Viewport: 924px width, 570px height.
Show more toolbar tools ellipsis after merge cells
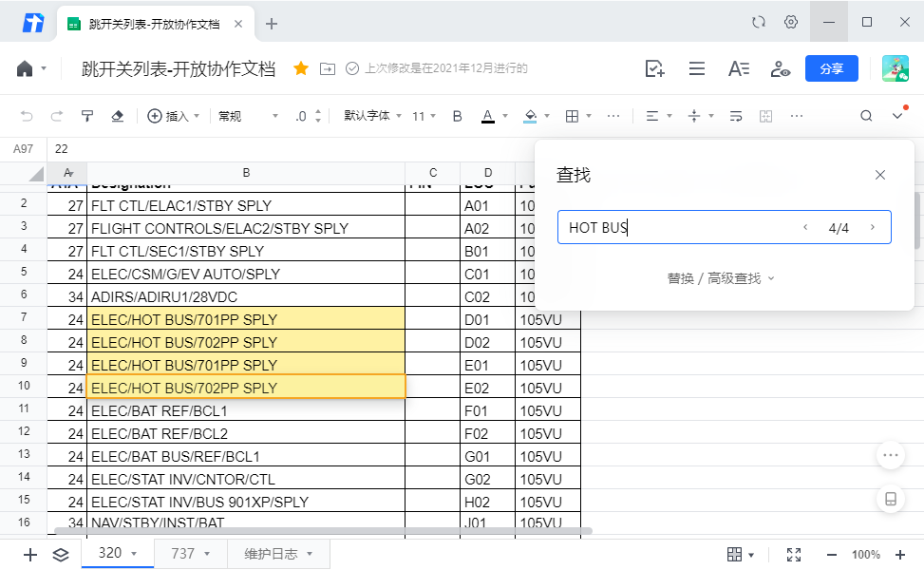[x=797, y=116]
